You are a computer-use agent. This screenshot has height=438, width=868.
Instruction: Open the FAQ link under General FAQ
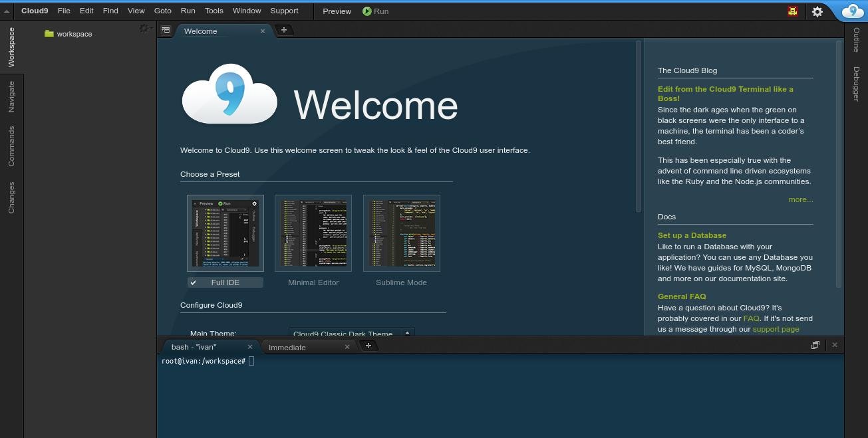(751, 318)
